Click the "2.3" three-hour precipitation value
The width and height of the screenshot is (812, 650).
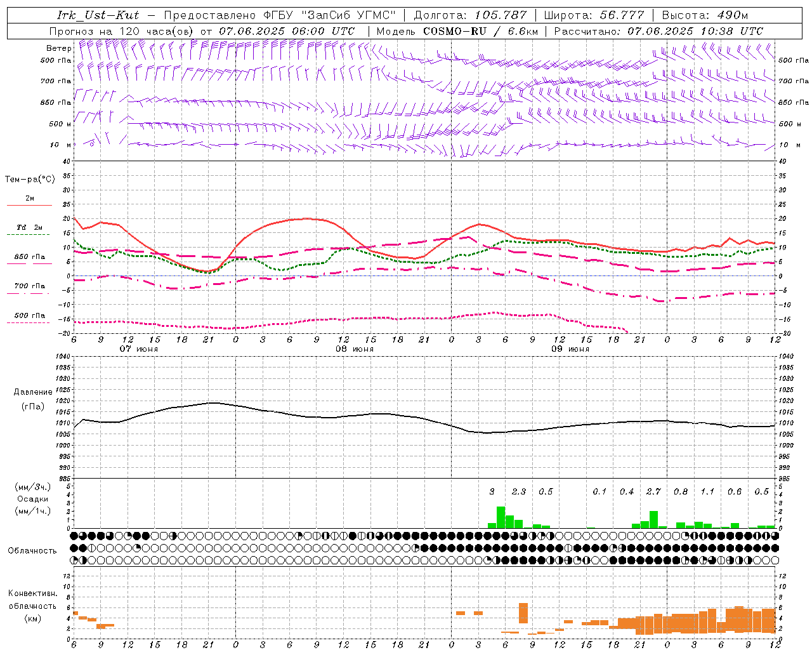pos(519,491)
